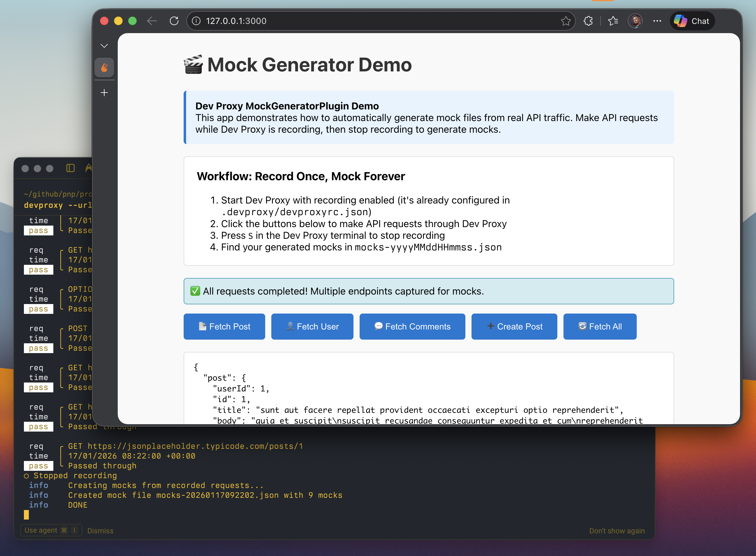Click the Fetch All button
This screenshot has height=556, width=756.
point(600,326)
